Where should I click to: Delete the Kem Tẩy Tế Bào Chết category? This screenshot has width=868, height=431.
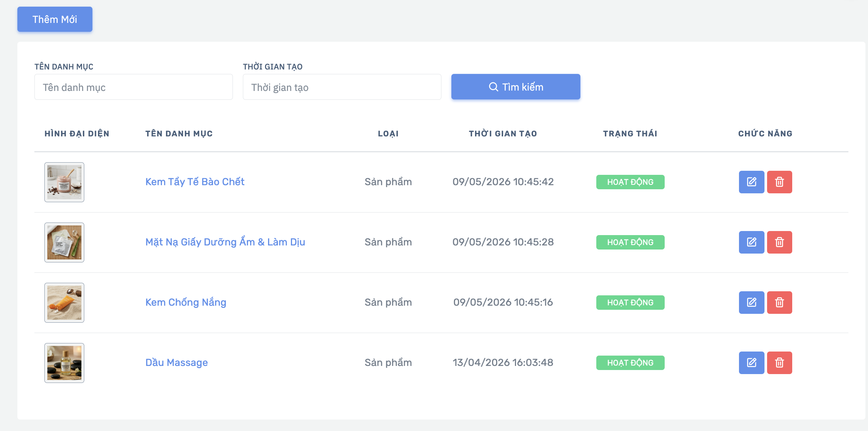point(780,182)
